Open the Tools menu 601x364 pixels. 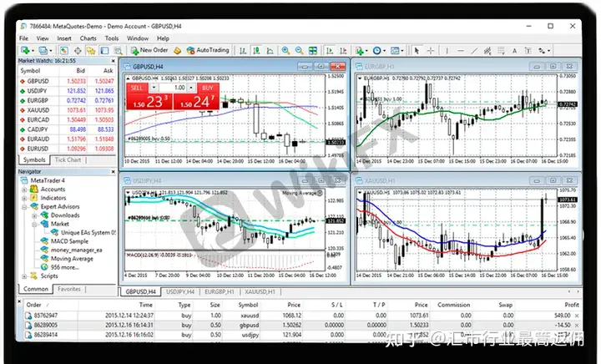click(112, 38)
